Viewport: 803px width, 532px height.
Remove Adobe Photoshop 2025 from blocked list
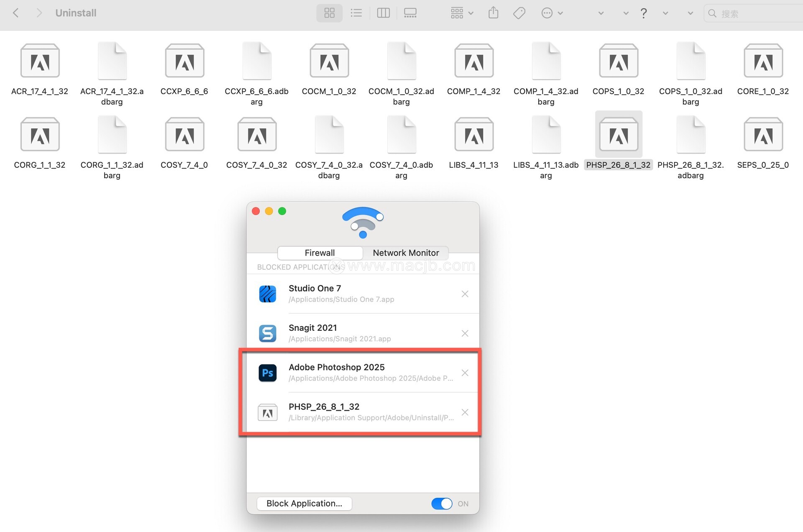[465, 373]
